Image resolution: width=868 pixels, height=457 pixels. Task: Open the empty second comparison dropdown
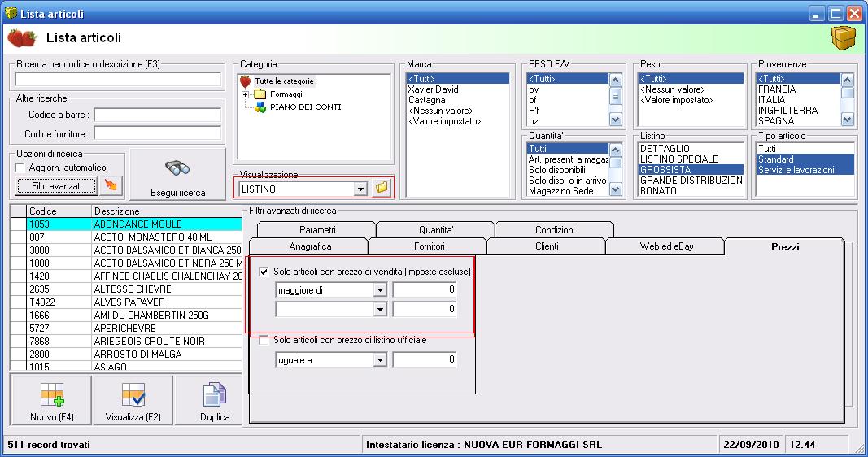click(x=380, y=309)
